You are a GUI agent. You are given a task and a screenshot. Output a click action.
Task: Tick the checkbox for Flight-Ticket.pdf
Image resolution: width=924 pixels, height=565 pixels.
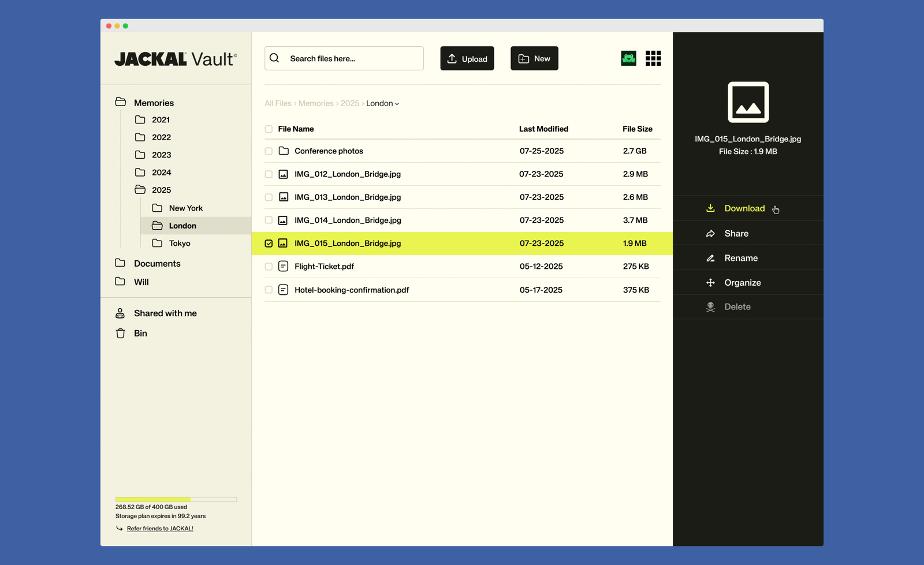[x=269, y=267]
